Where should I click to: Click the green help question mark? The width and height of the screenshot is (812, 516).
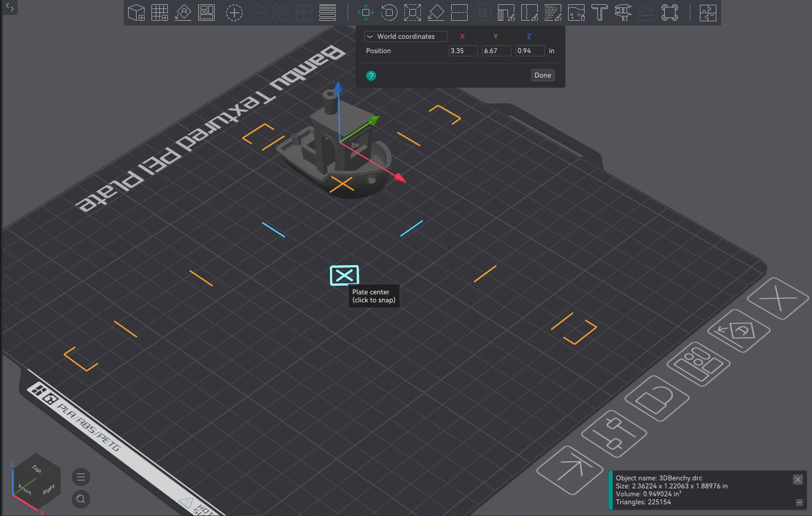point(371,75)
